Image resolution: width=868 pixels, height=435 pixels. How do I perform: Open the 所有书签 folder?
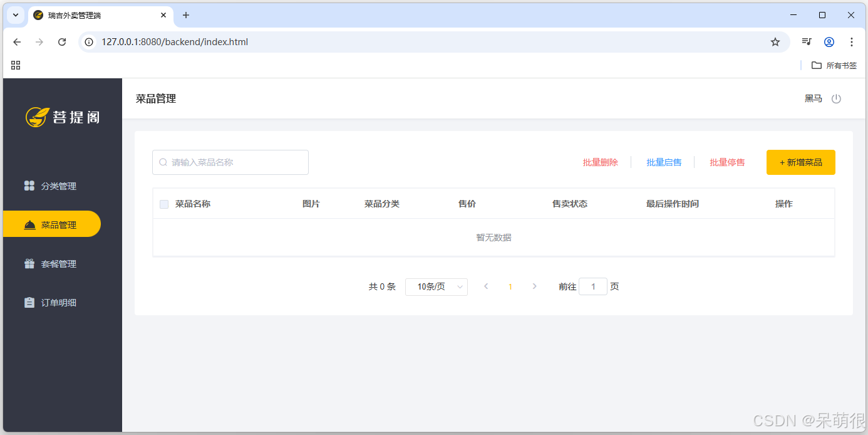(x=834, y=65)
